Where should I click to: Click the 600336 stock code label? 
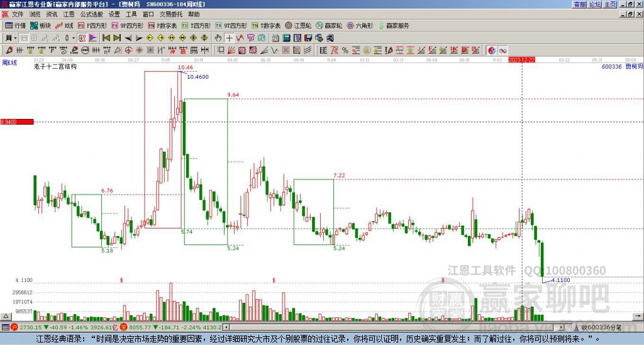click(611, 66)
